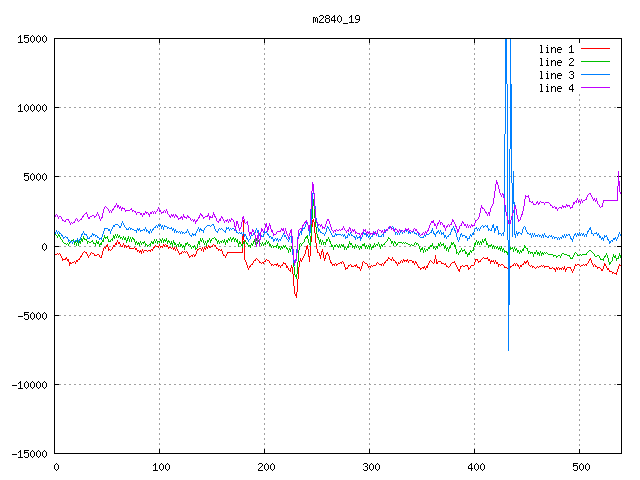
Task: Click the purple line 4 legend sample
Action: 596,88
